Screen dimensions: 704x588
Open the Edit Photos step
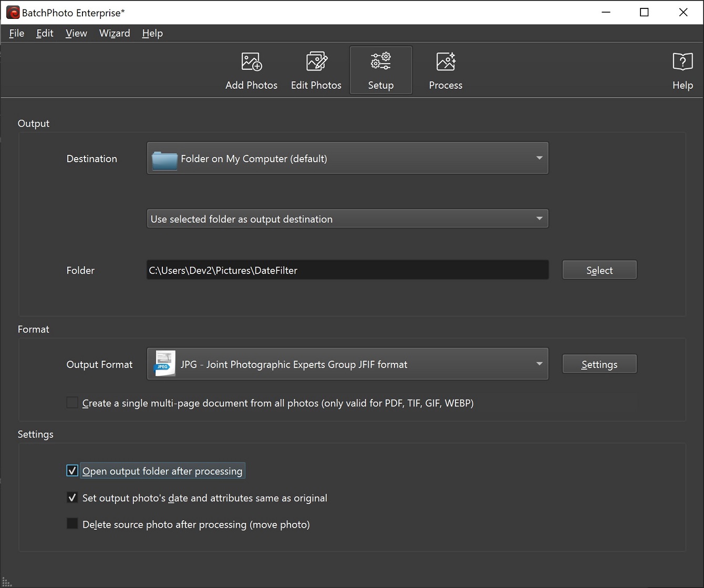pos(316,70)
